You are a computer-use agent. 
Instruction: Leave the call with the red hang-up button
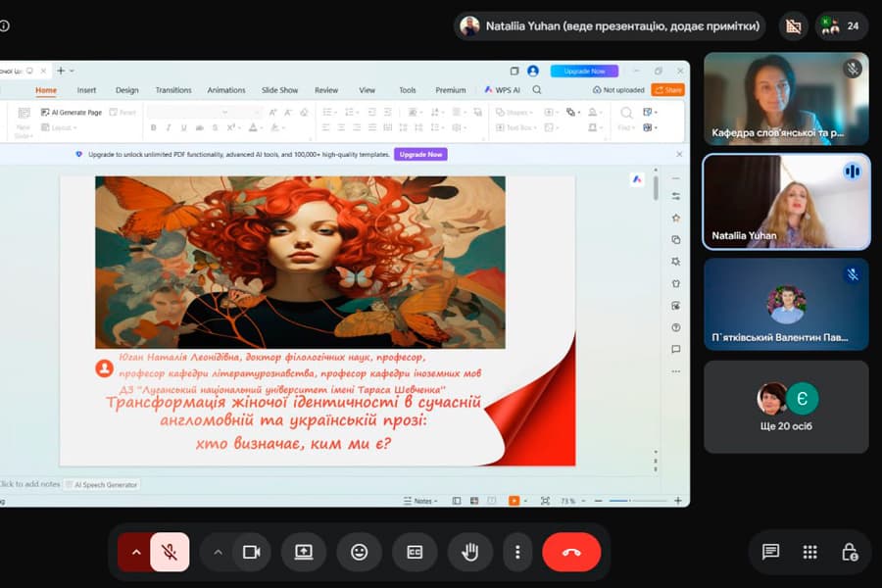(571, 552)
